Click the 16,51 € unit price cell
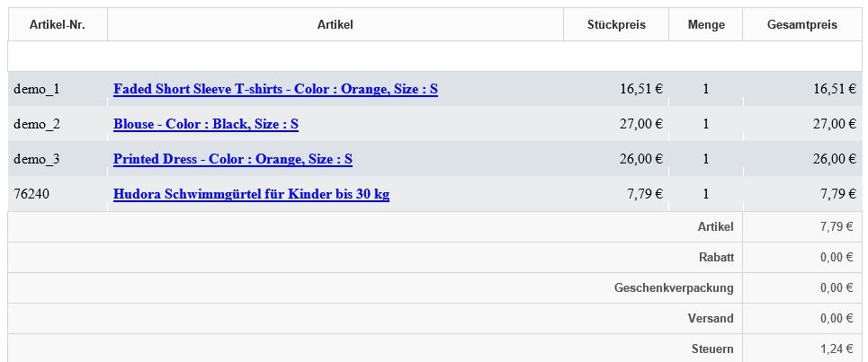 [x=641, y=89]
